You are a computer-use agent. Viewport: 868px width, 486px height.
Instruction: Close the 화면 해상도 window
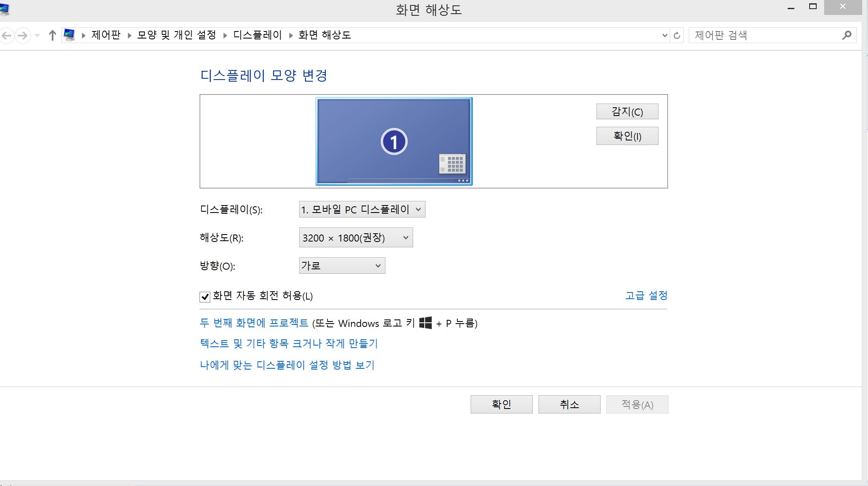pyautogui.click(x=843, y=7)
